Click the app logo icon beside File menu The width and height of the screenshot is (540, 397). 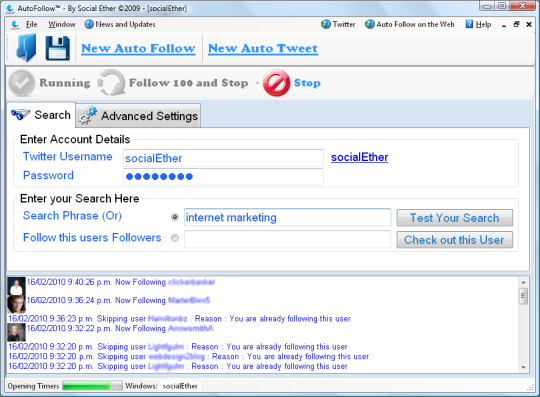15,24
